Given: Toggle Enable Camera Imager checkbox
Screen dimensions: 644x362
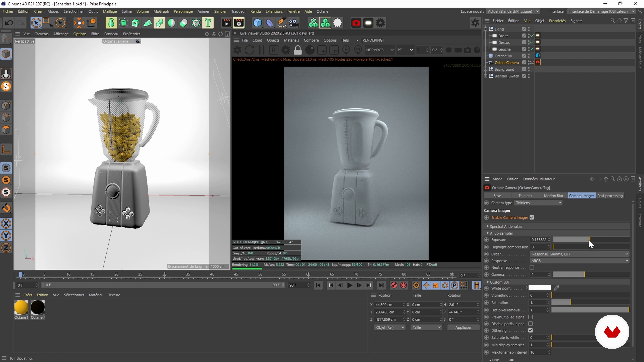Looking at the screenshot, I should [532, 218].
